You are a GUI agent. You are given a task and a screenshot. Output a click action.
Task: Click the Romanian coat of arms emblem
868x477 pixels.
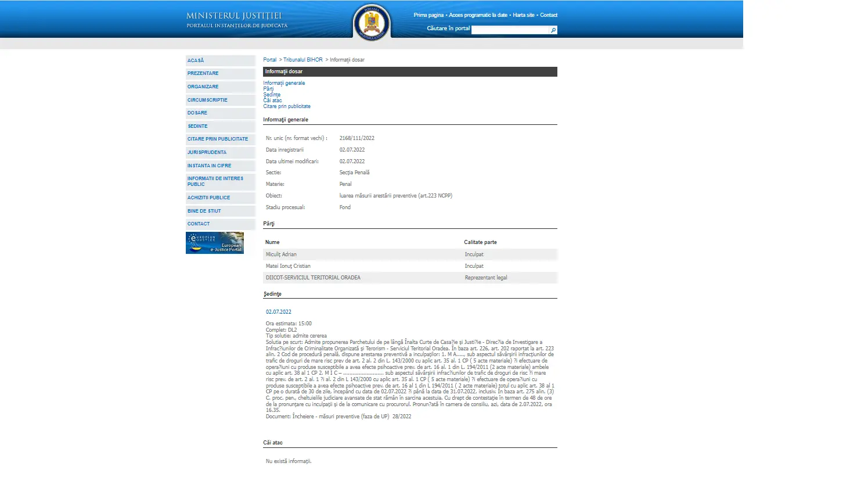[x=372, y=23]
